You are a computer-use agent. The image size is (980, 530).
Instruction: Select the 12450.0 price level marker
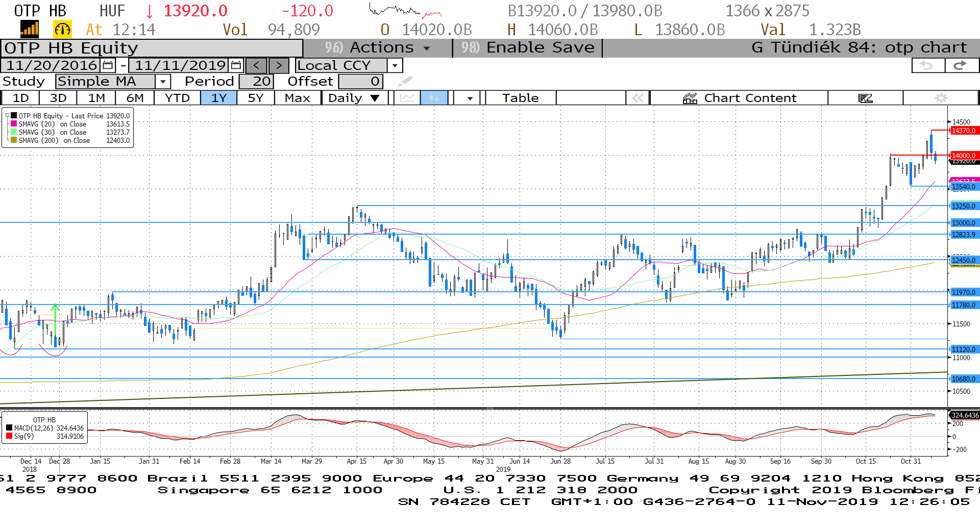(x=964, y=260)
